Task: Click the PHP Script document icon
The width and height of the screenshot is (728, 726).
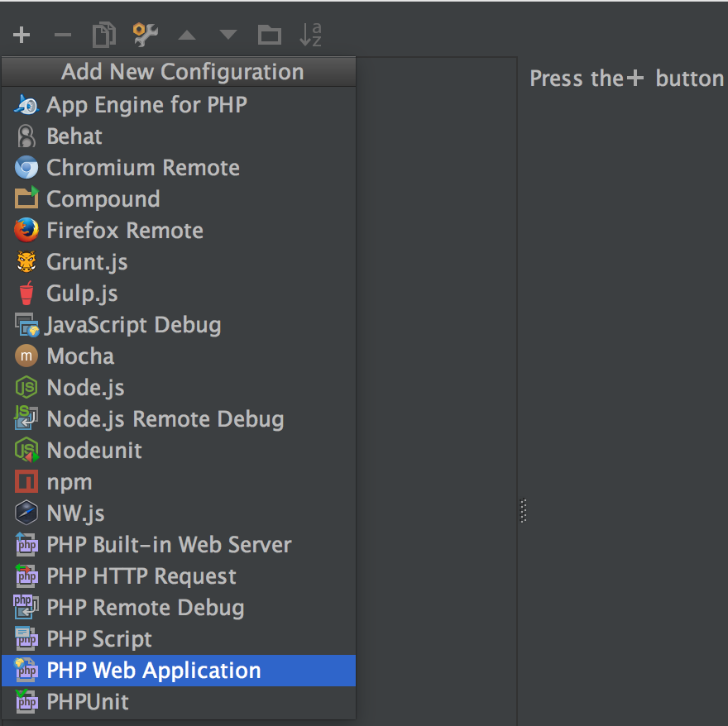Action: tap(26, 638)
